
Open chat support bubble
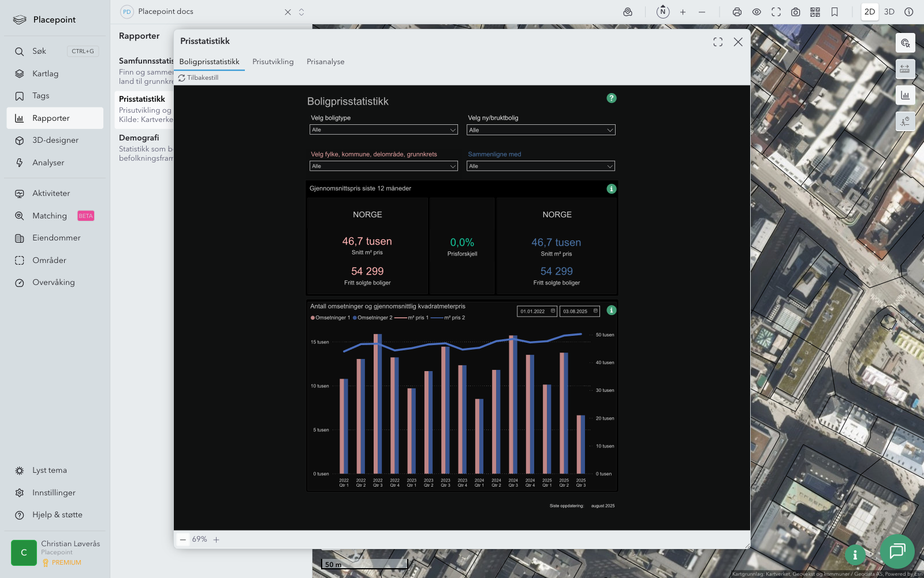(897, 551)
